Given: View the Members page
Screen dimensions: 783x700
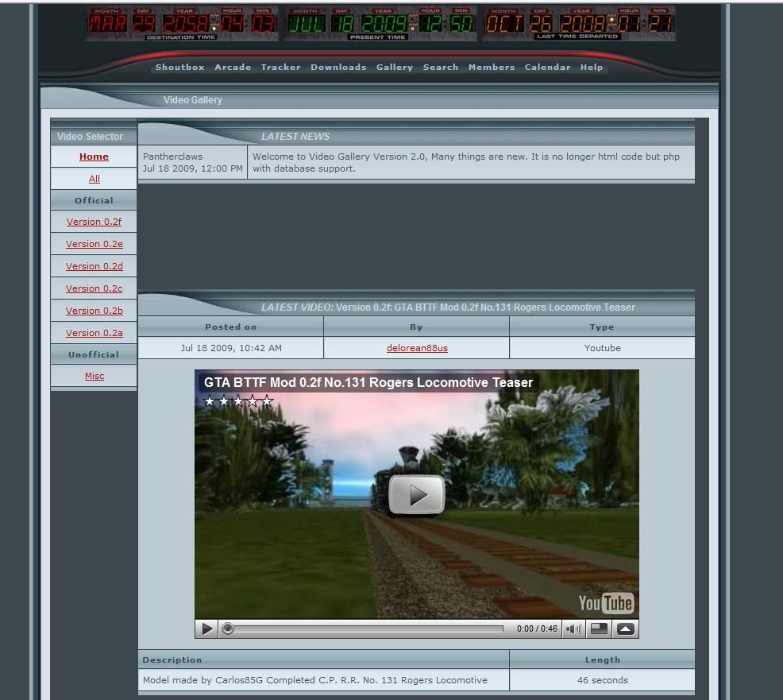Looking at the screenshot, I should click(492, 67).
